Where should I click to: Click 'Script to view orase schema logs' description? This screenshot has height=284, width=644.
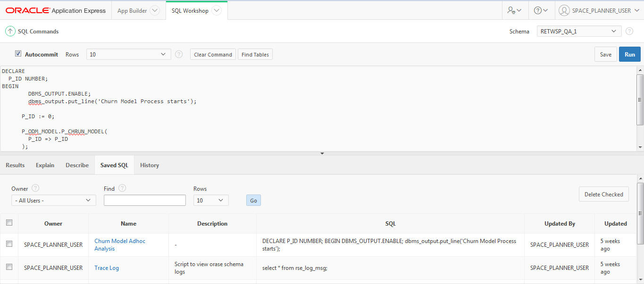tap(209, 268)
